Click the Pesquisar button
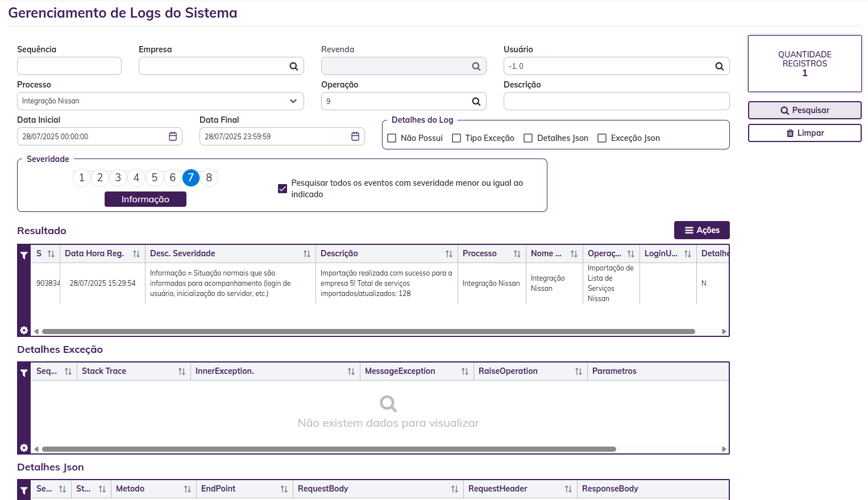Screen dimensions: 868x500 click(x=804, y=110)
